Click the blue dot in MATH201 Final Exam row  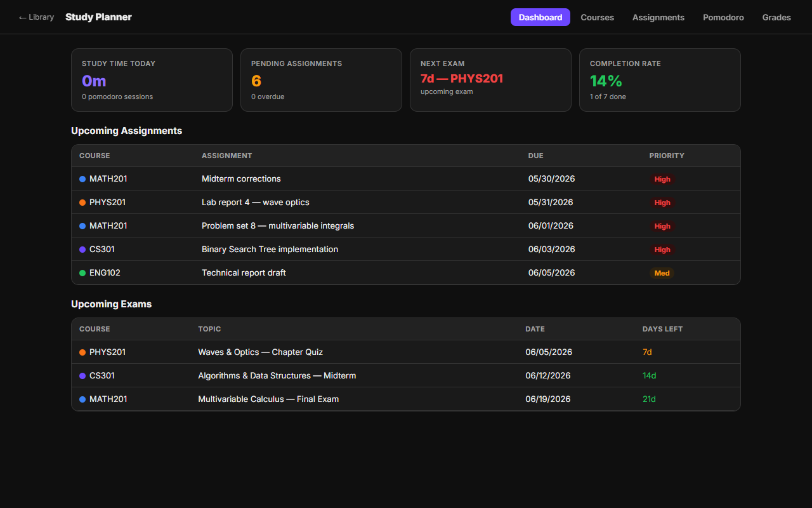82,399
